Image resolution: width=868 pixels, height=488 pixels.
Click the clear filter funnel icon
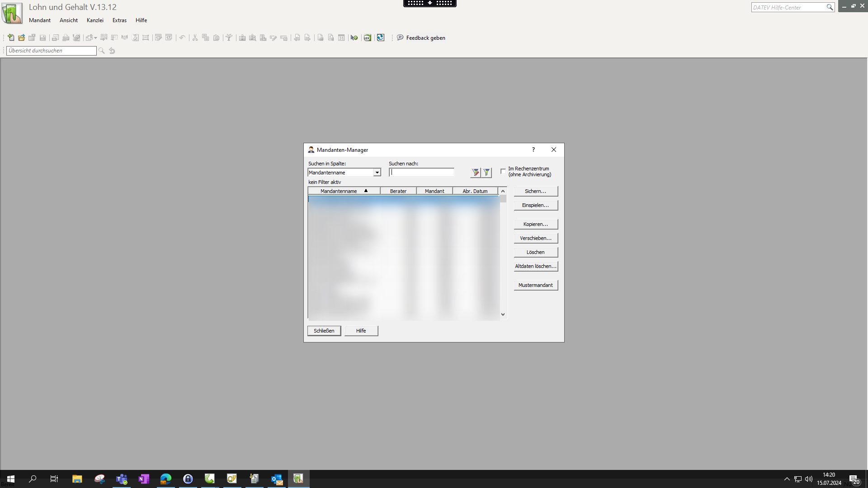click(x=486, y=173)
